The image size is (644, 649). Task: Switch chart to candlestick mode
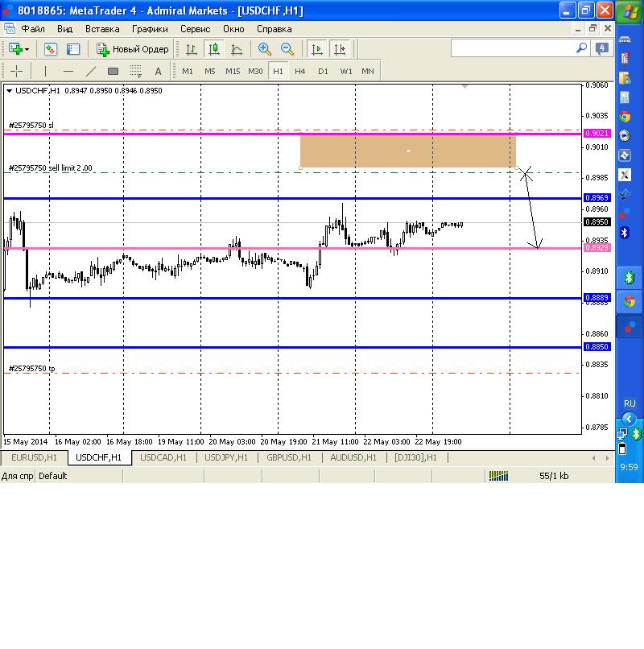coord(214,49)
